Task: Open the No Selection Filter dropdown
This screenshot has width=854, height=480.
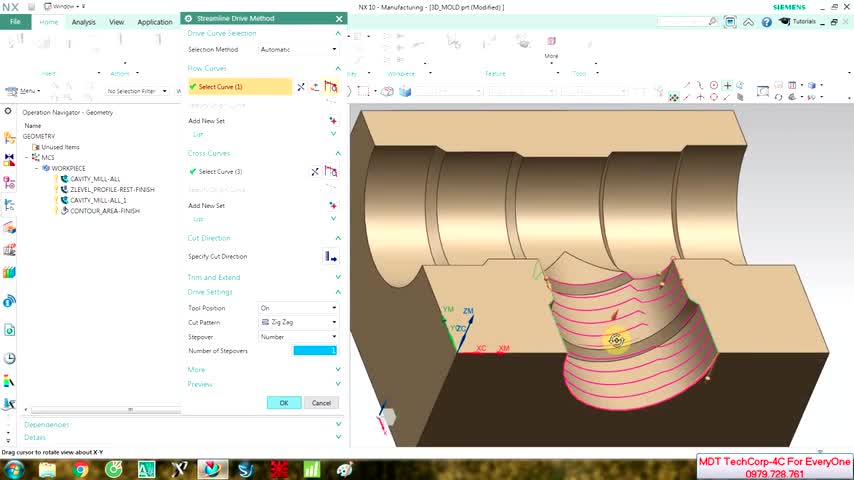Action: click(x=137, y=91)
